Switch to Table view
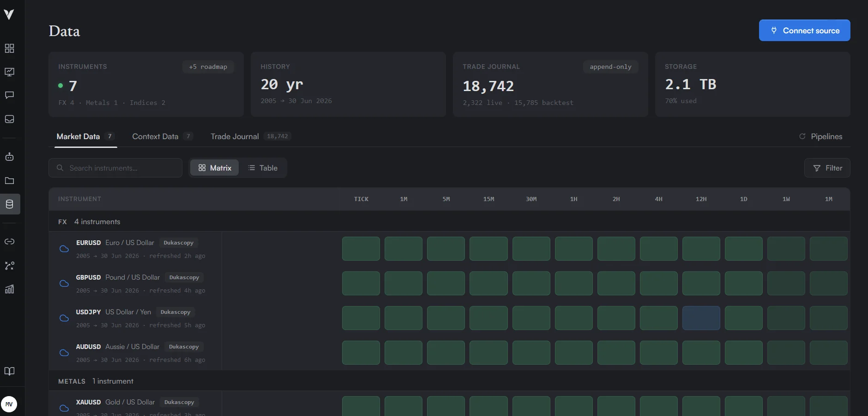Image resolution: width=868 pixels, height=416 pixels. [263, 168]
